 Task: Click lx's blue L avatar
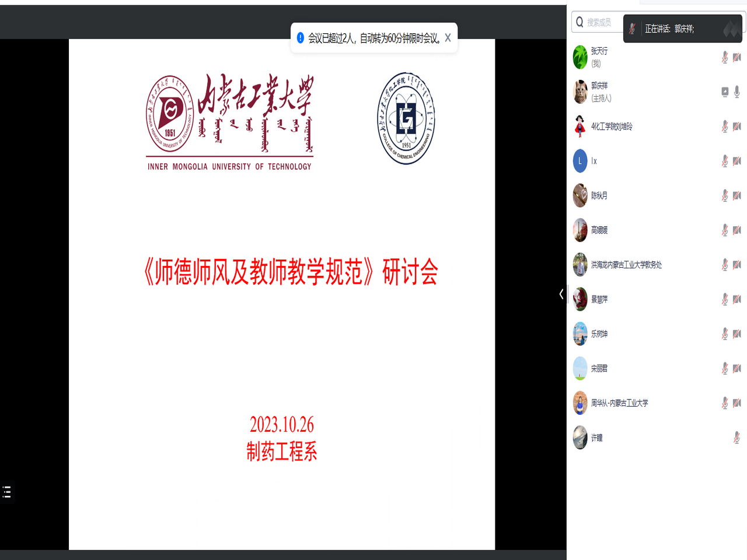(580, 161)
